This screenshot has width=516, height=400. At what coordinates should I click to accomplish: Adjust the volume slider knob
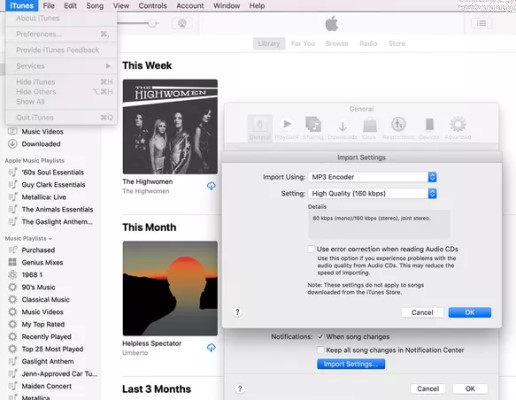tap(153, 23)
